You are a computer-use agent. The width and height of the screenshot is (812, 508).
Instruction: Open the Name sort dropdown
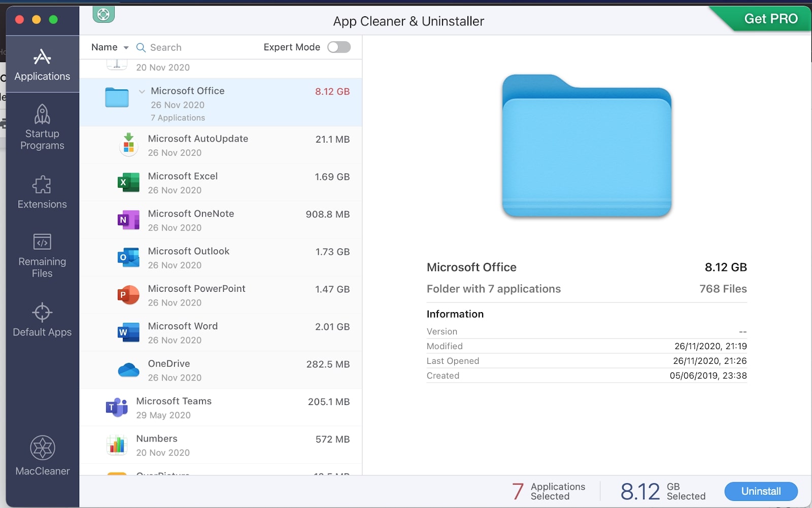108,47
